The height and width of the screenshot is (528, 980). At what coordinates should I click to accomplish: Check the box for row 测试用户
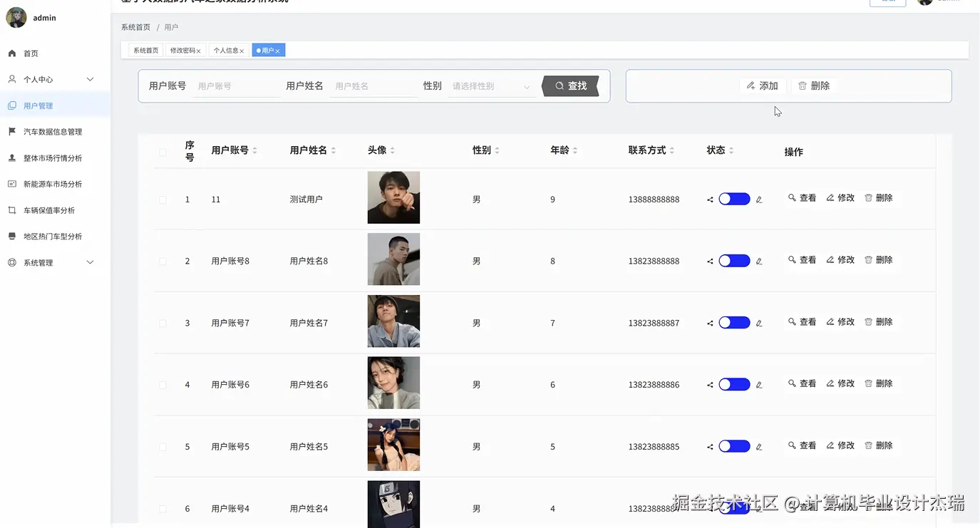click(163, 200)
